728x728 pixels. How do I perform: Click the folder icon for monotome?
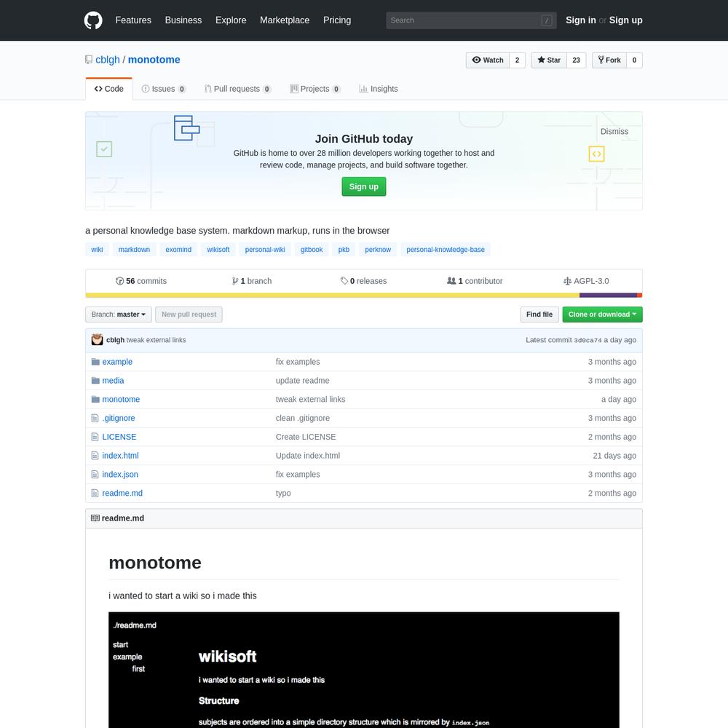[x=95, y=399]
